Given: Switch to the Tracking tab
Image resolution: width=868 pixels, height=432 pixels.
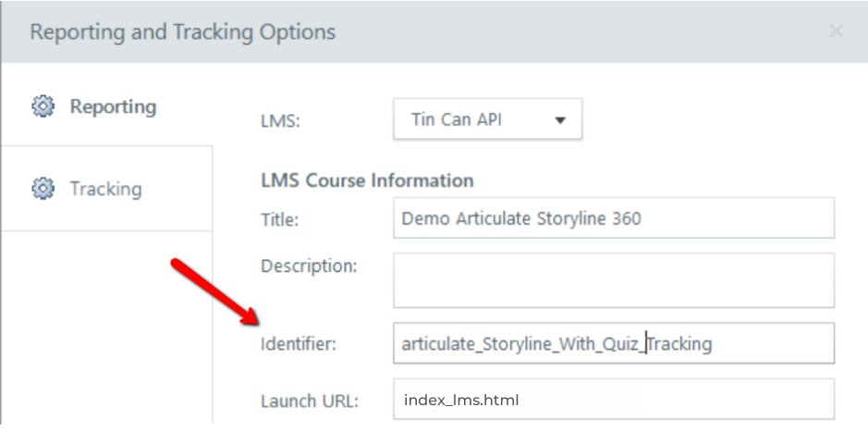Looking at the screenshot, I should 107,189.
